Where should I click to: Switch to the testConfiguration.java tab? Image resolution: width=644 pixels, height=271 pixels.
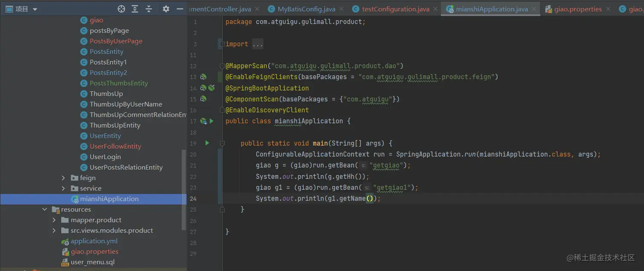pyautogui.click(x=396, y=9)
